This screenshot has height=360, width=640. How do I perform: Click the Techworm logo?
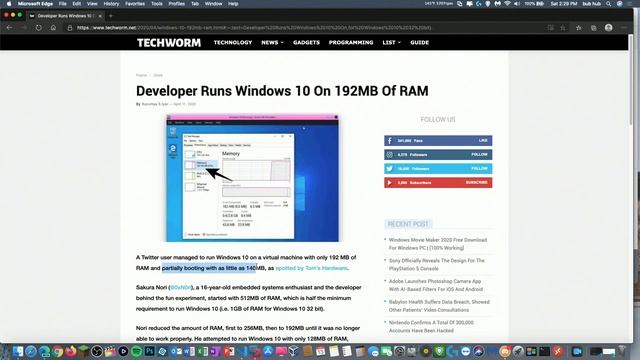169,42
